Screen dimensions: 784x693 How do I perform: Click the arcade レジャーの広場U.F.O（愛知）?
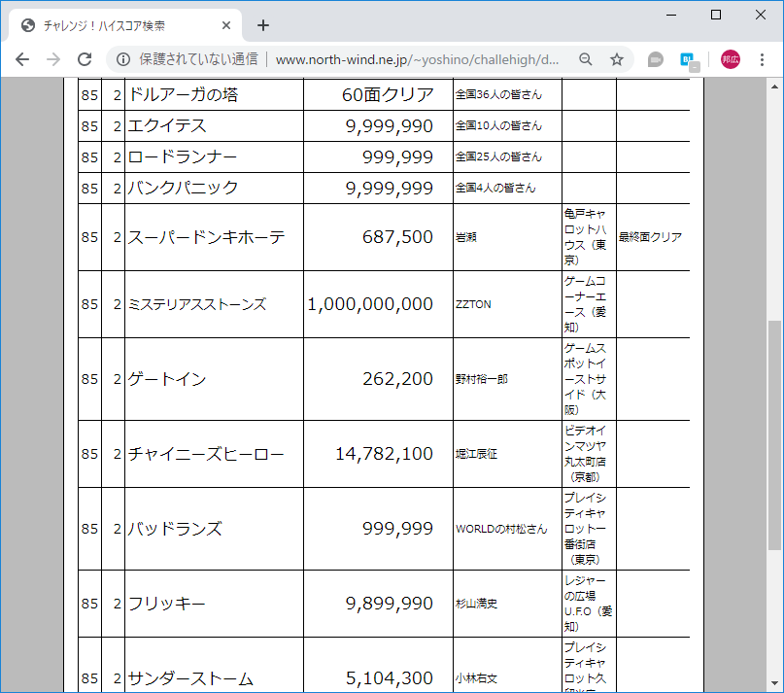(588, 604)
